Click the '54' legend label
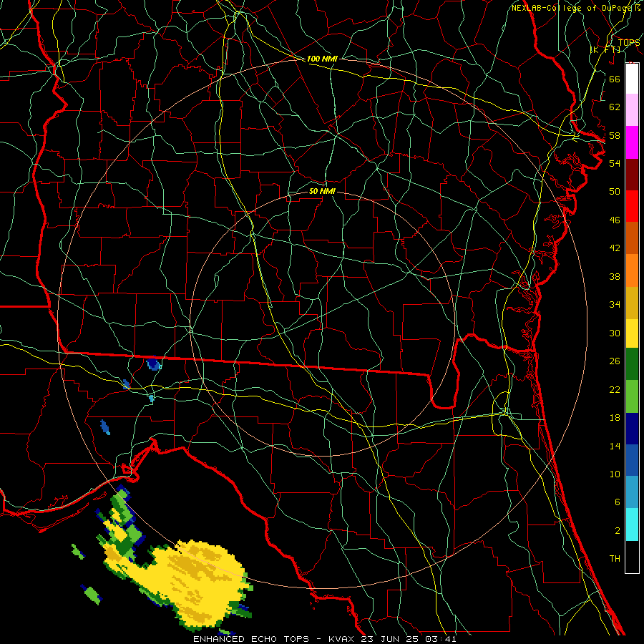The image size is (644, 644). click(x=615, y=163)
